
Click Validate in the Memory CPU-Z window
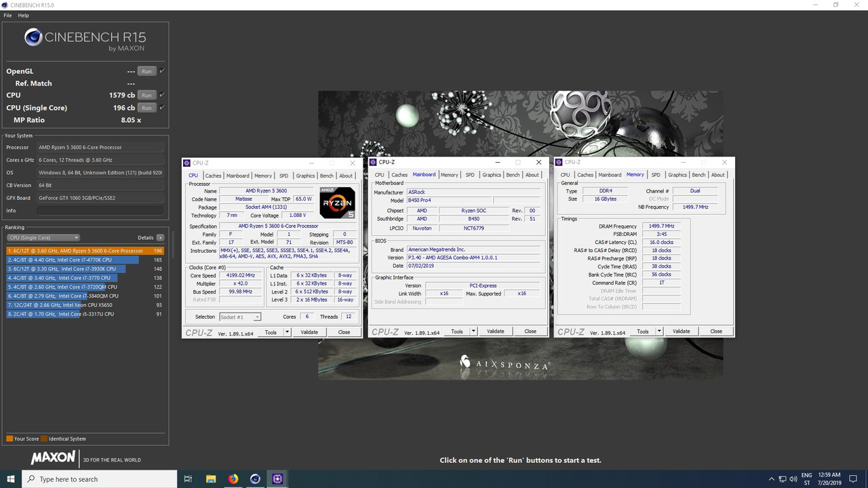pyautogui.click(x=682, y=331)
